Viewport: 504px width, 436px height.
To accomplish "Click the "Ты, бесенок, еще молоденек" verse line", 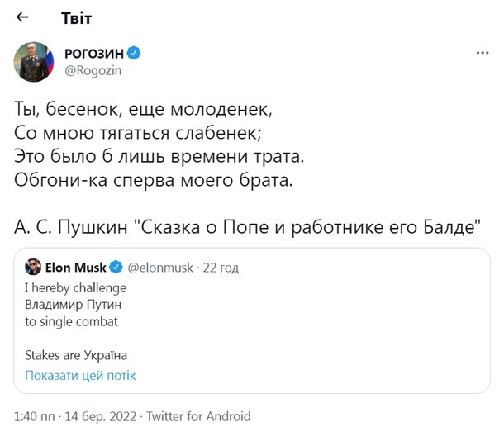I will coord(143,108).
